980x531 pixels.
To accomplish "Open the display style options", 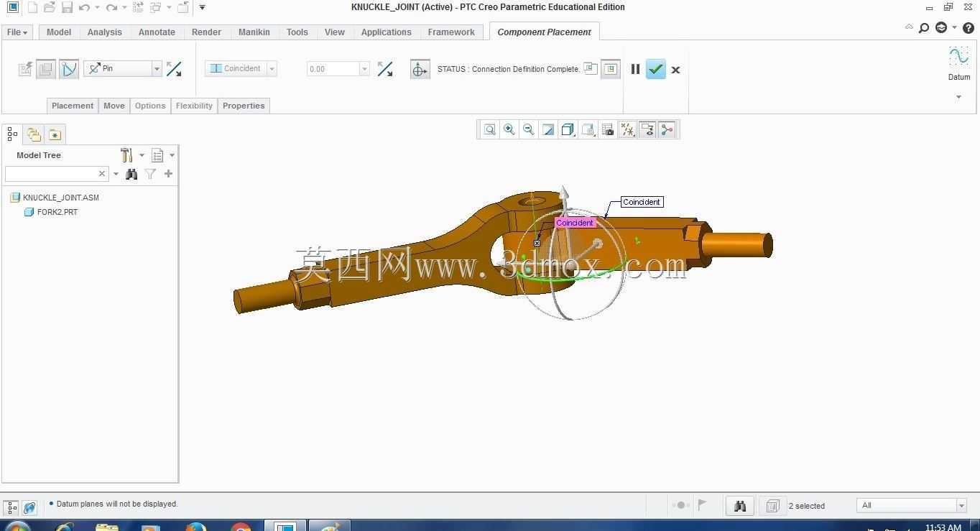I will [x=568, y=129].
